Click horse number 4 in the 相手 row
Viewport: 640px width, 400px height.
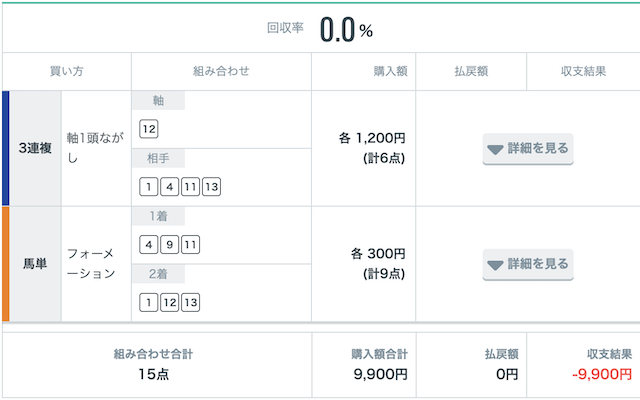169,187
